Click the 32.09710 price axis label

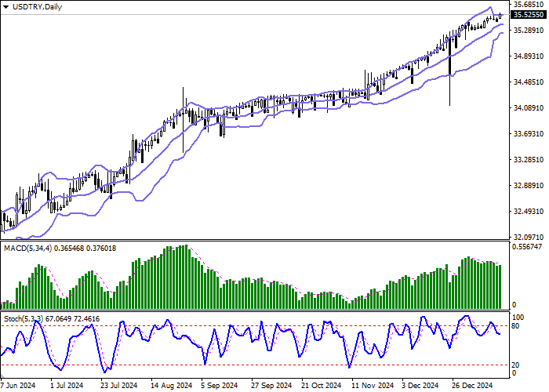coord(527,237)
